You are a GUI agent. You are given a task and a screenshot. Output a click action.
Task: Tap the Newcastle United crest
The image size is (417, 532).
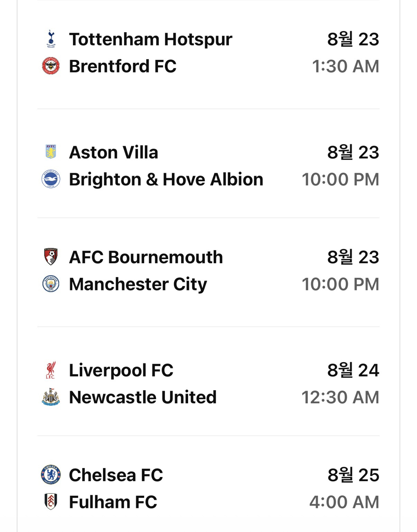tap(51, 397)
